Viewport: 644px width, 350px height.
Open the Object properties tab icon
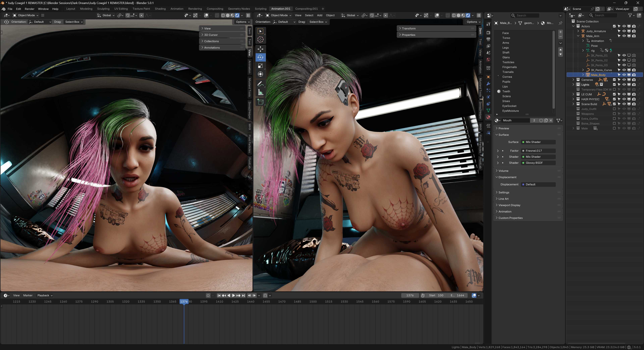[x=488, y=77]
